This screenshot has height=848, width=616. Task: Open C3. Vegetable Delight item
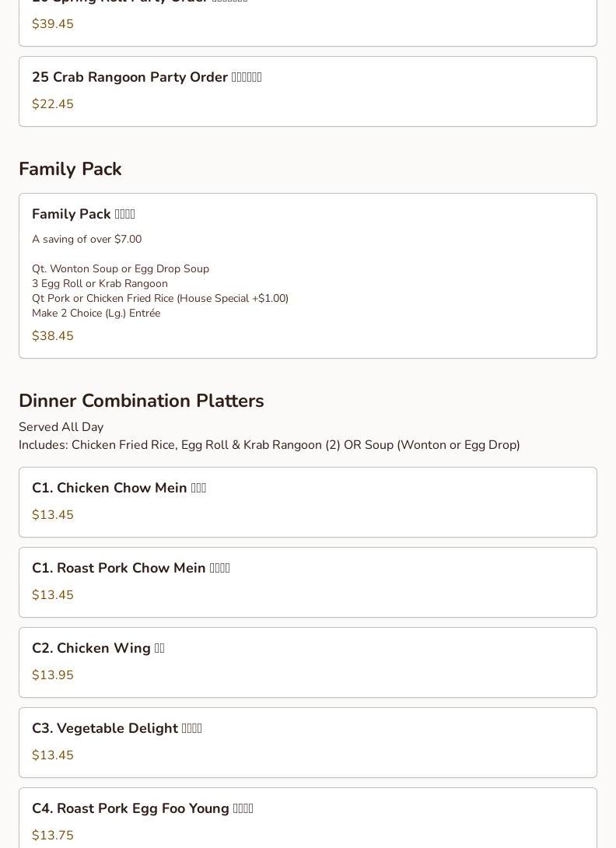(117, 728)
